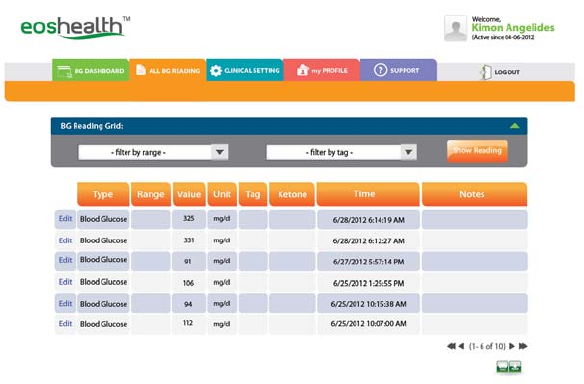
Task: Click the (1-6 of 10) page indicator
Action: [x=487, y=346]
